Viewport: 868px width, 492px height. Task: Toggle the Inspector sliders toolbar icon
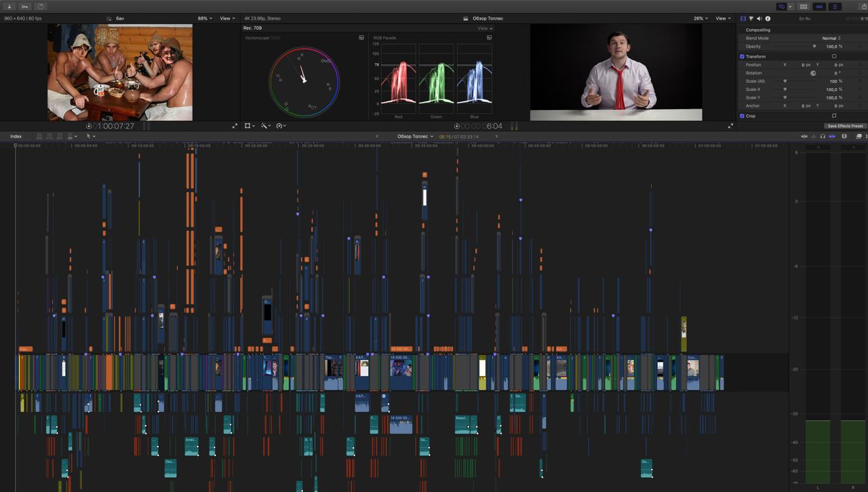pyautogui.click(x=835, y=6)
